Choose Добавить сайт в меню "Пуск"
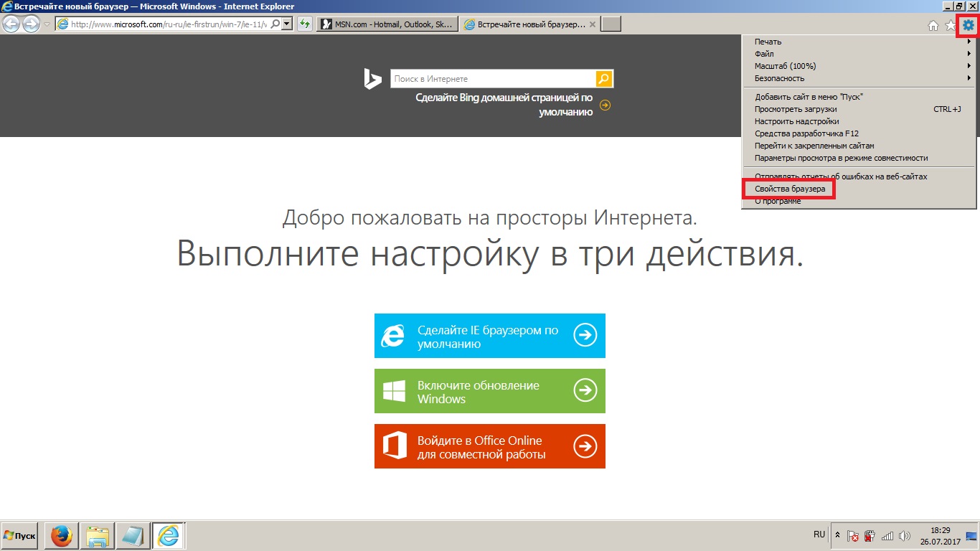Screen dimensions: 980x551 859,97
